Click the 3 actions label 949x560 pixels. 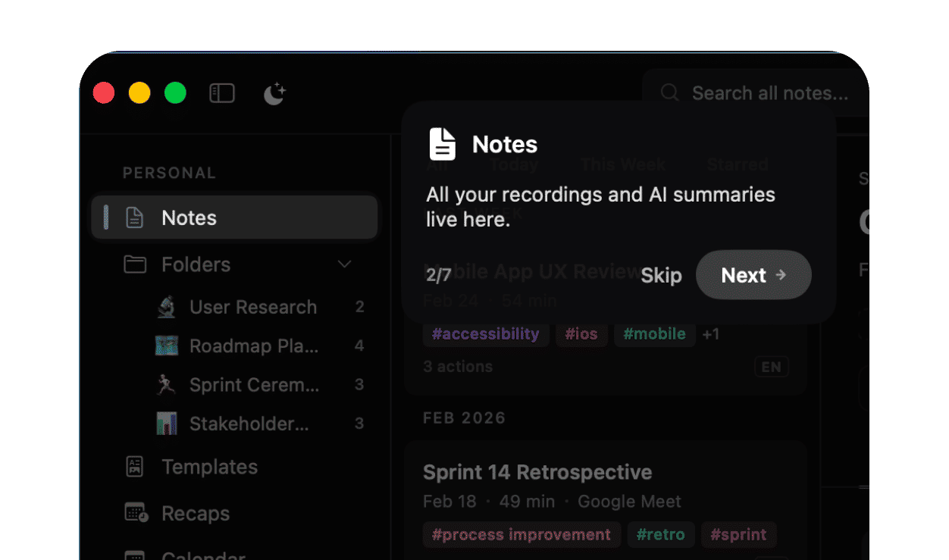[x=458, y=367]
